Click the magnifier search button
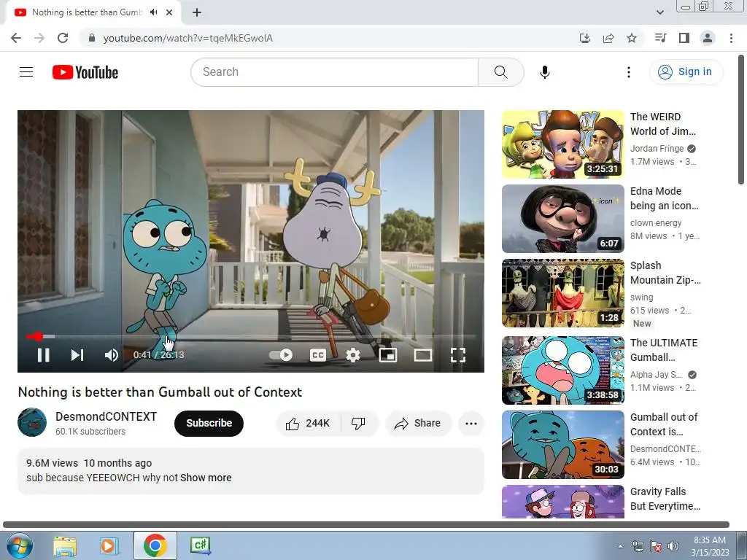The image size is (747, 560). [x=500, y=72]
